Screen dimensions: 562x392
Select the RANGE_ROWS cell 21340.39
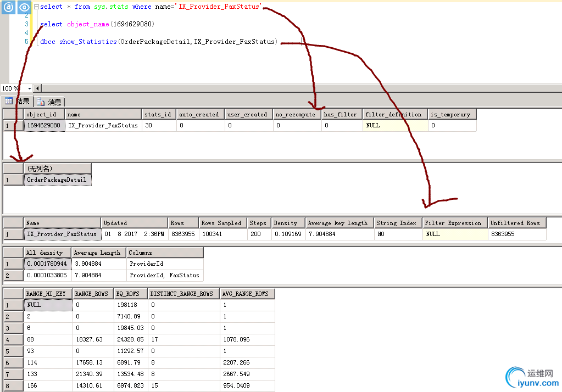tap(93, 374)
